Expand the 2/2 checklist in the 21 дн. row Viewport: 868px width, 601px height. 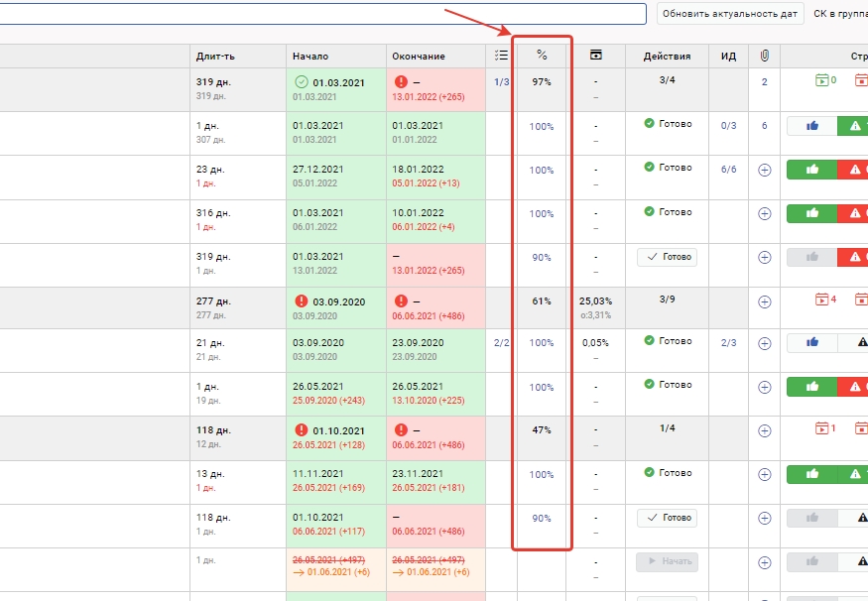pos(501,342)
